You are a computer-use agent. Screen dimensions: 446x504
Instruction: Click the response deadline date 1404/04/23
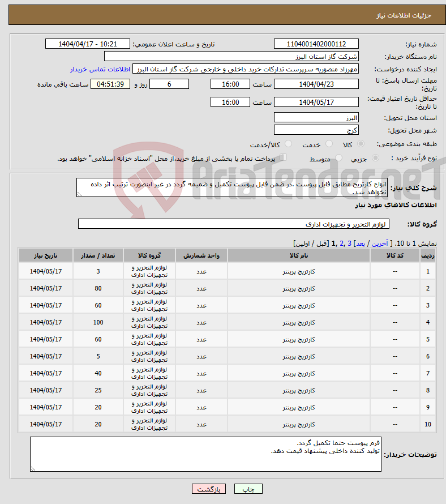(x=316, y=84)
